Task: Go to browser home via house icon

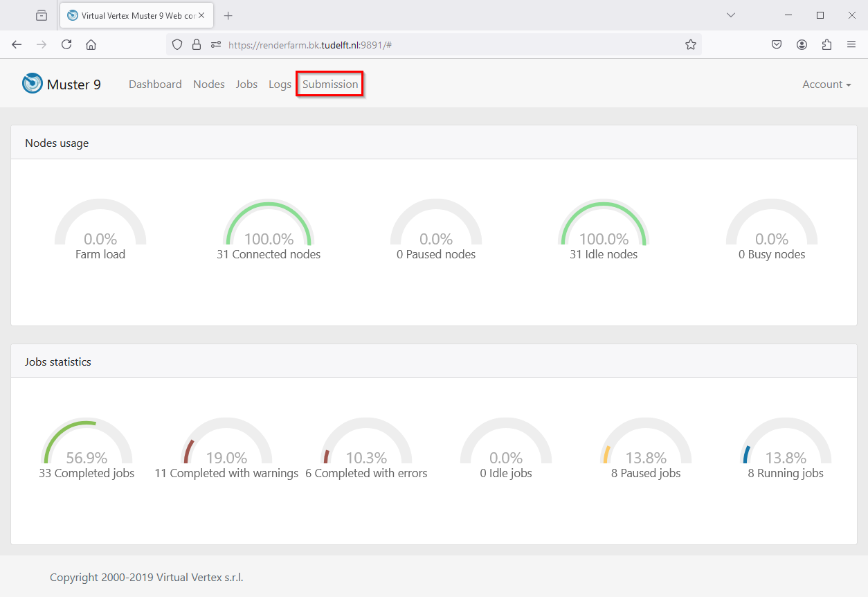Action: 91,44
